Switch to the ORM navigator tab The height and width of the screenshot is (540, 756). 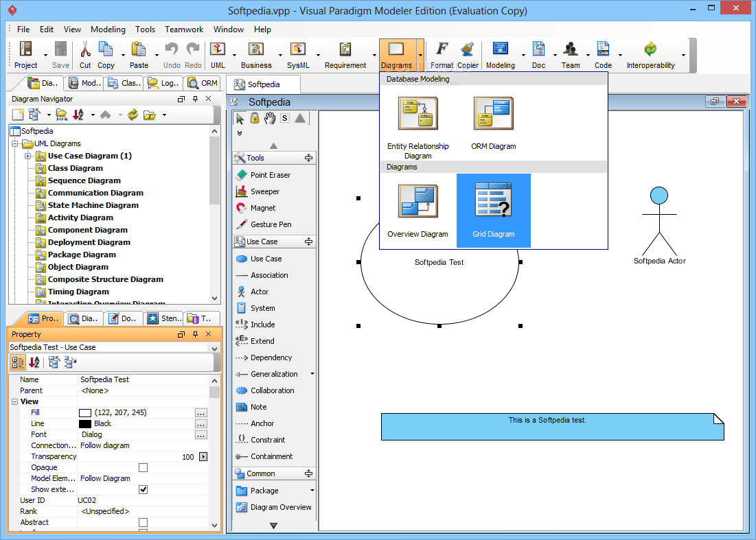(203, 83)
